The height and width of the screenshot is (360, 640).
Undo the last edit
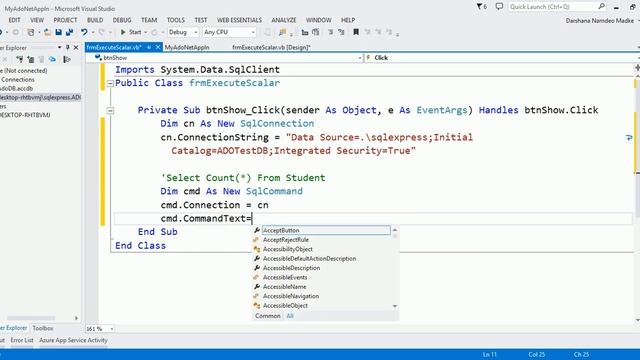point(84,32)
